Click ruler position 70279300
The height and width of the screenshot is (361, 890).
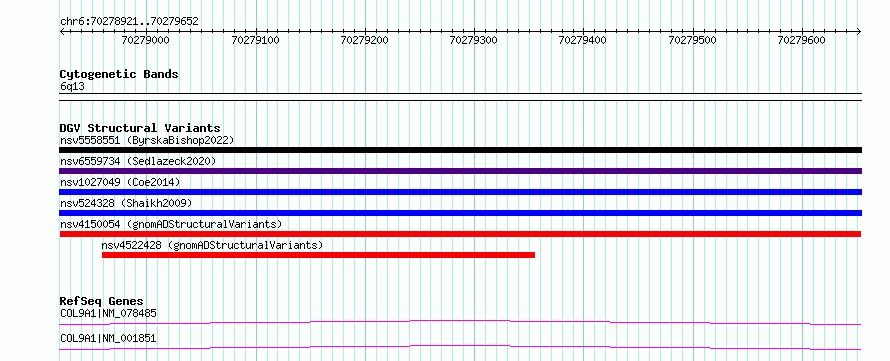[x=473, y=40]
